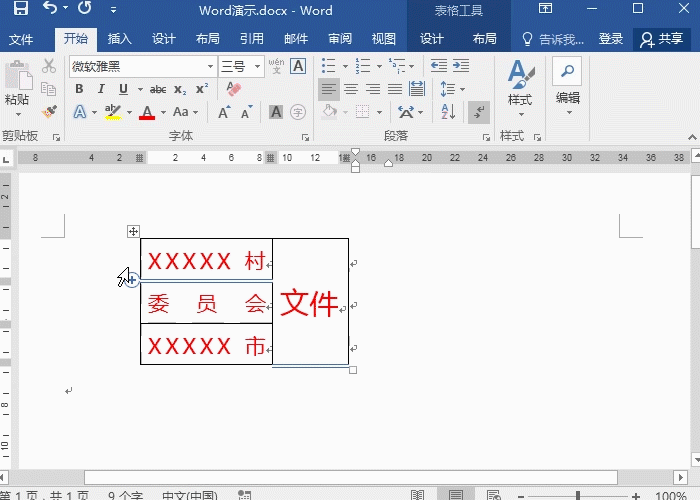Screen dimensions: 700x500
Task: Align text left
Action: point(329,89)
